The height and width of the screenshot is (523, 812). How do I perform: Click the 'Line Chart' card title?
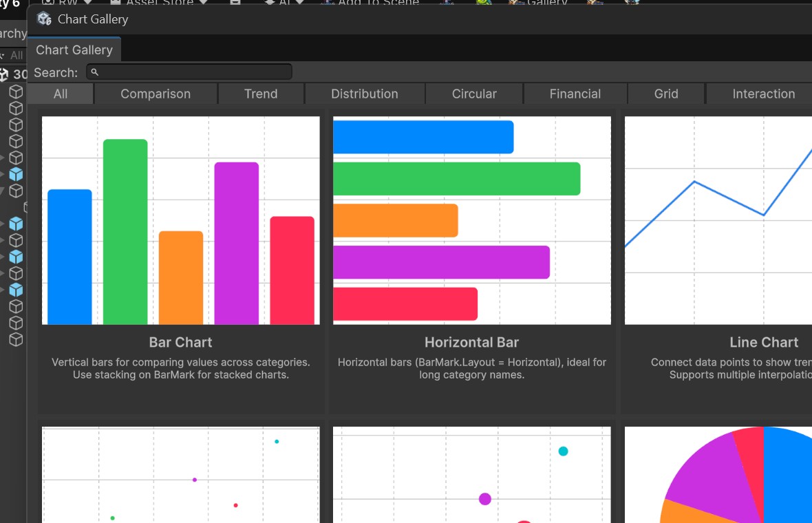pyautogui.click(x=764, y=342)
